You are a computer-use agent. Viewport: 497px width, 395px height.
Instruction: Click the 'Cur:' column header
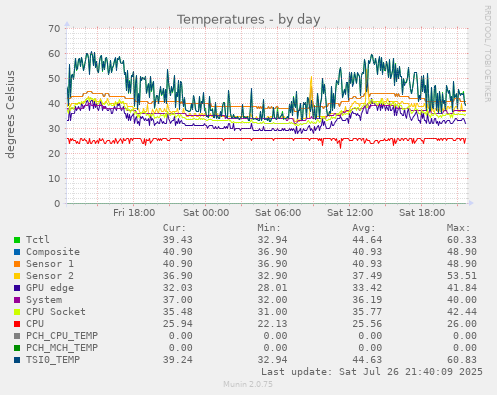[174, 228]
